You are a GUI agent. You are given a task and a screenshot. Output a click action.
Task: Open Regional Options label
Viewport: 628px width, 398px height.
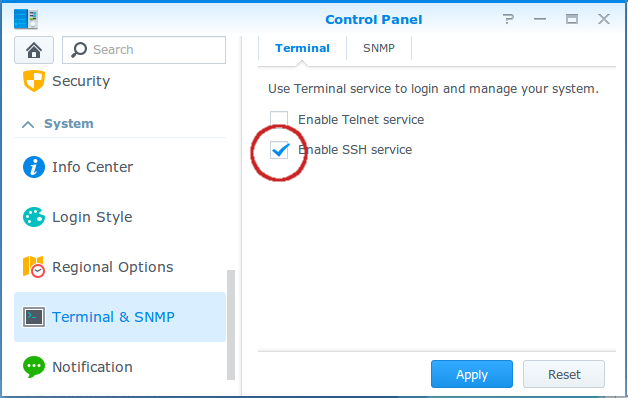113,267
